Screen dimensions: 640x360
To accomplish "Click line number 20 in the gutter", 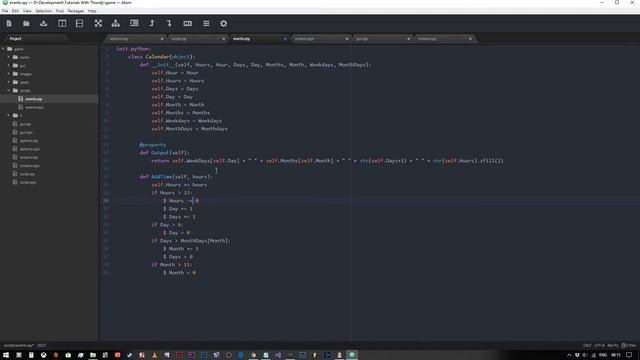I will click(x=106, y=201).
